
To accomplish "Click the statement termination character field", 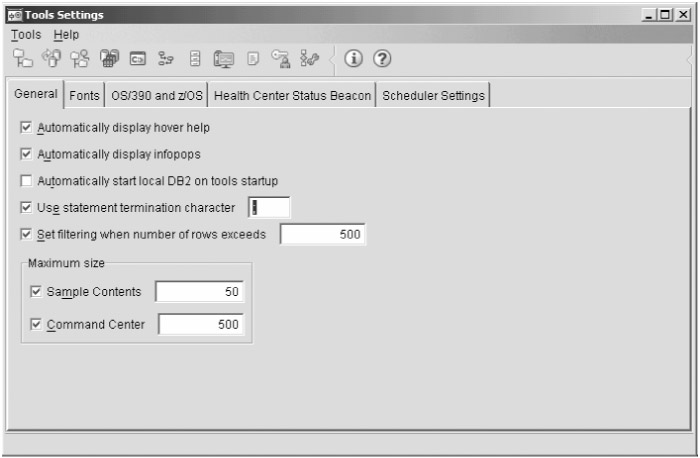I will pyautogui.click(x=269, y=208).
